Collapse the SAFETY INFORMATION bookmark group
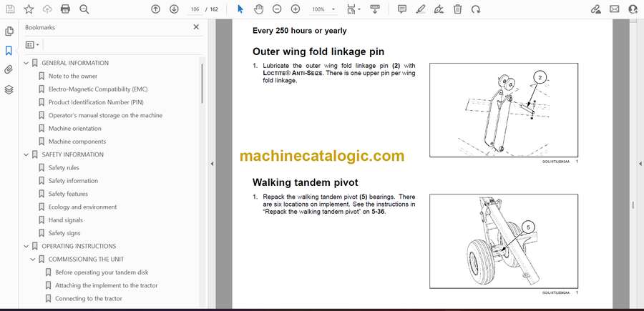644x311 pixels. coord(26,154)
